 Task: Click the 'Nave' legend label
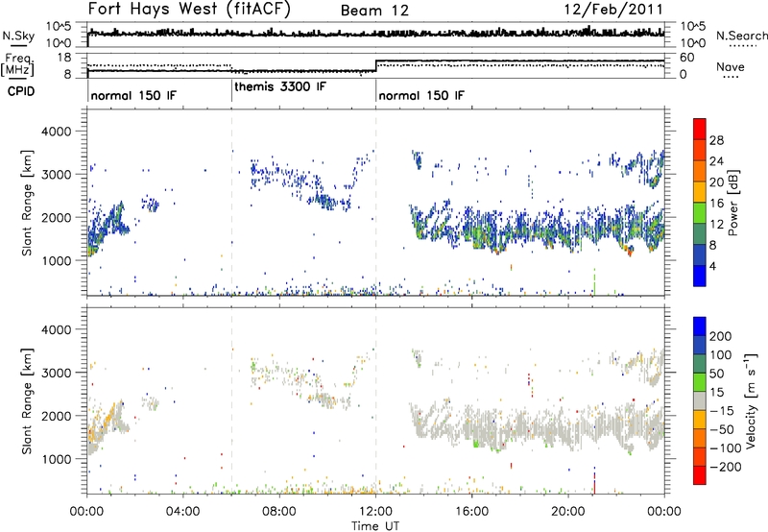pos(731,67)
